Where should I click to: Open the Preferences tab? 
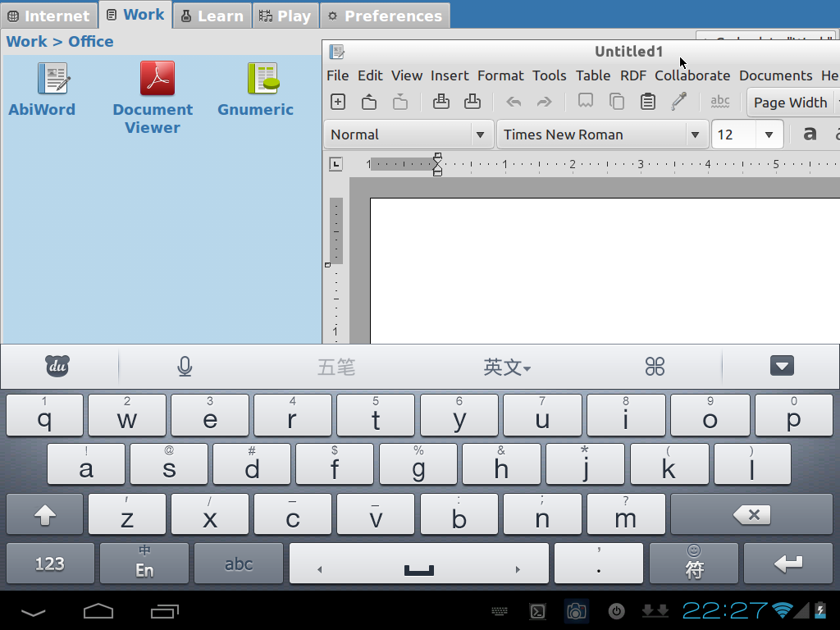coord(386,16)
